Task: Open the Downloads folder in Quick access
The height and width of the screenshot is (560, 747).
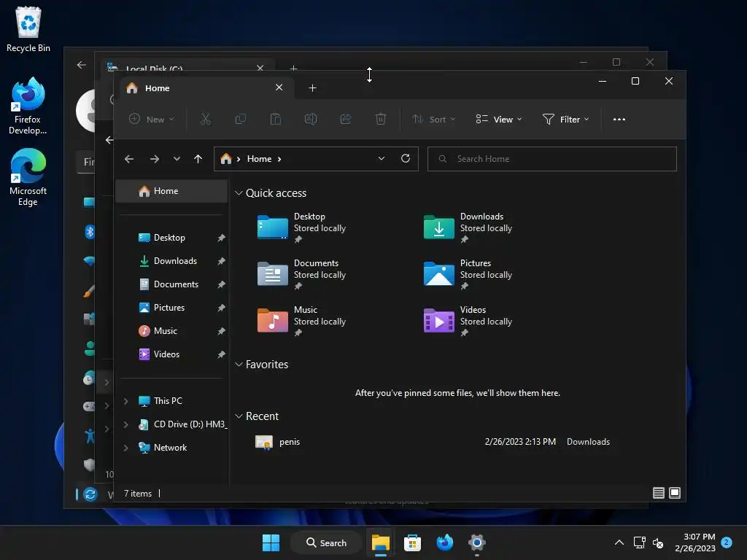Action: tap(468, 227)
